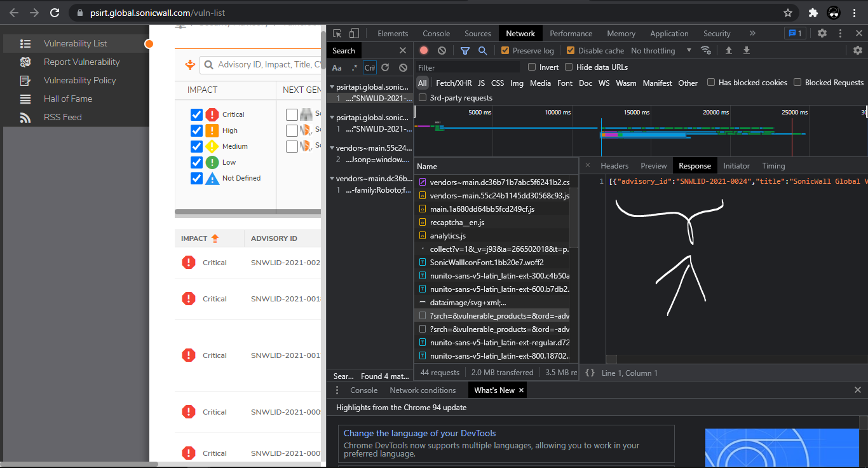868x468 pixels.
Task: Open the DevTools three-dot customize menu
Action: pyautogui.click(x=841, y=33)
